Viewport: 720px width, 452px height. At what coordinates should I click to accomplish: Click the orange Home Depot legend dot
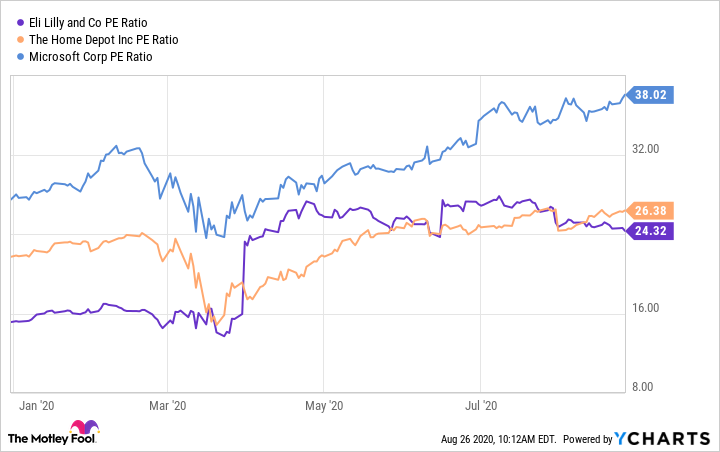(x=21, y=39)
